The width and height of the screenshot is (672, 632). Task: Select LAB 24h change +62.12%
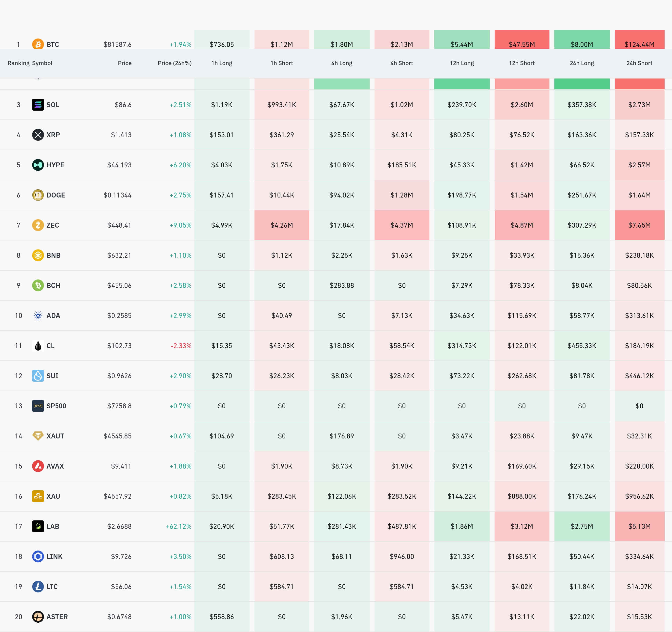[178, 526]
